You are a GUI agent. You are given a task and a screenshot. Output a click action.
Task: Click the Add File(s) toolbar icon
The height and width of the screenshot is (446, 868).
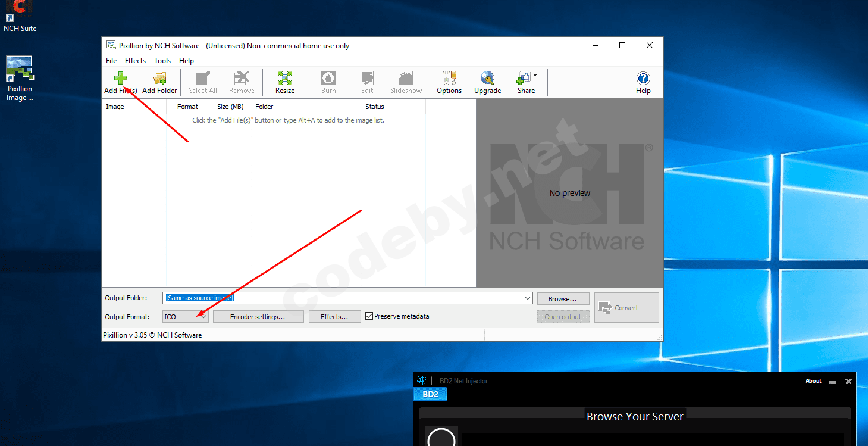point(121,78)
